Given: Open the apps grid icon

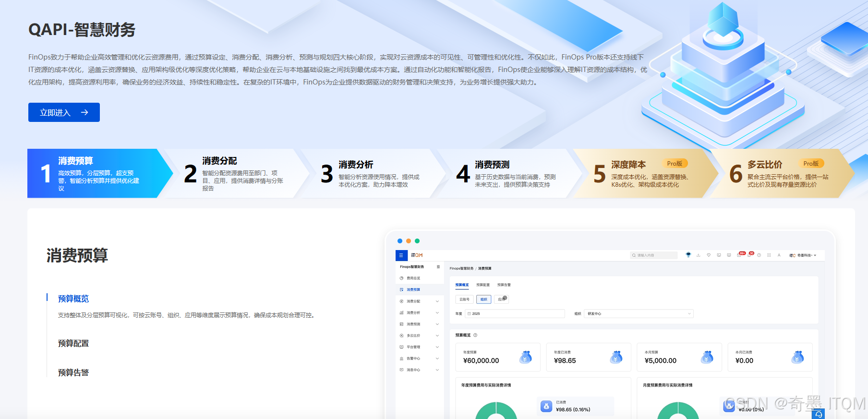Looking at the screenshot, I should [x=769, y=255].
